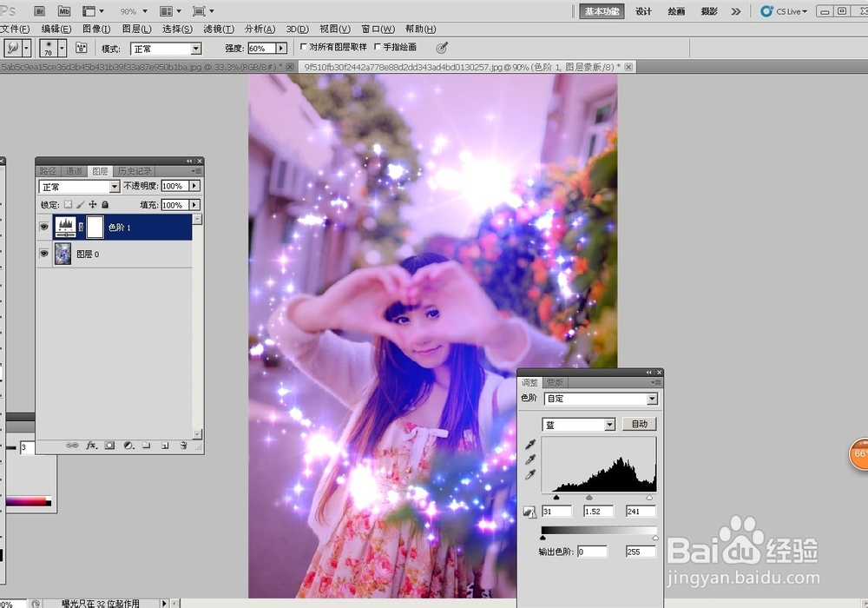
Task: Click the status bar preview icon
Action: 36,604
